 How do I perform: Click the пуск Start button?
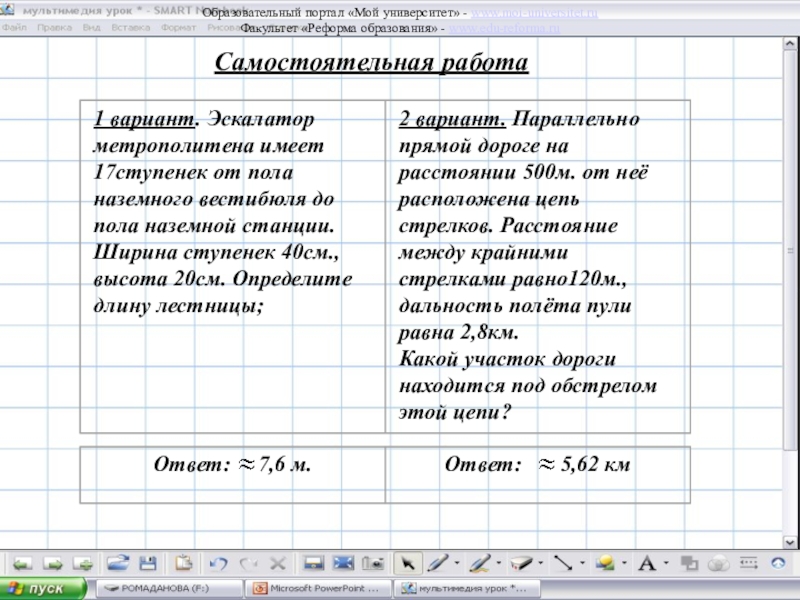(38, 589)
